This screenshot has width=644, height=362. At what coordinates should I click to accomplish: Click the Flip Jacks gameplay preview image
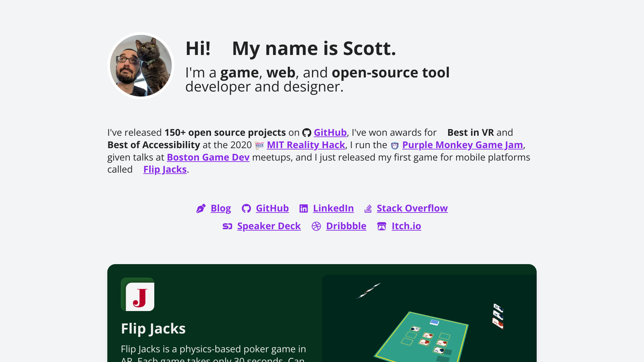(x=429, y=318)
